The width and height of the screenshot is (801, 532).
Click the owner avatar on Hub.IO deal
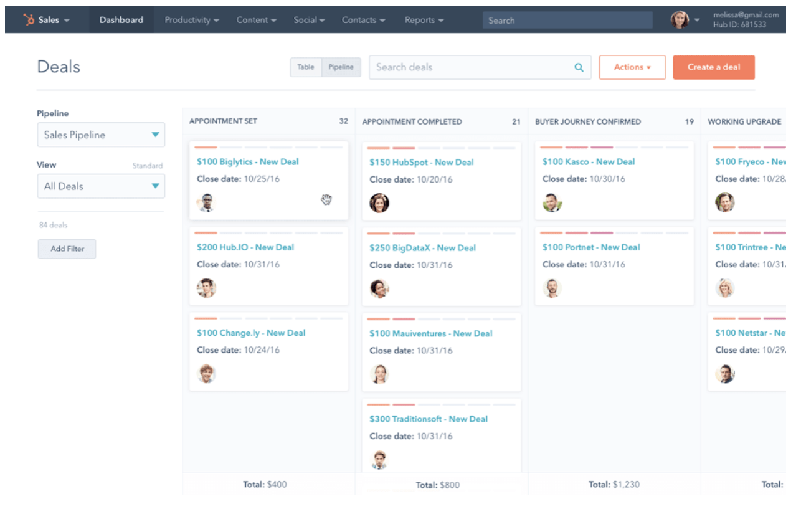206,288
